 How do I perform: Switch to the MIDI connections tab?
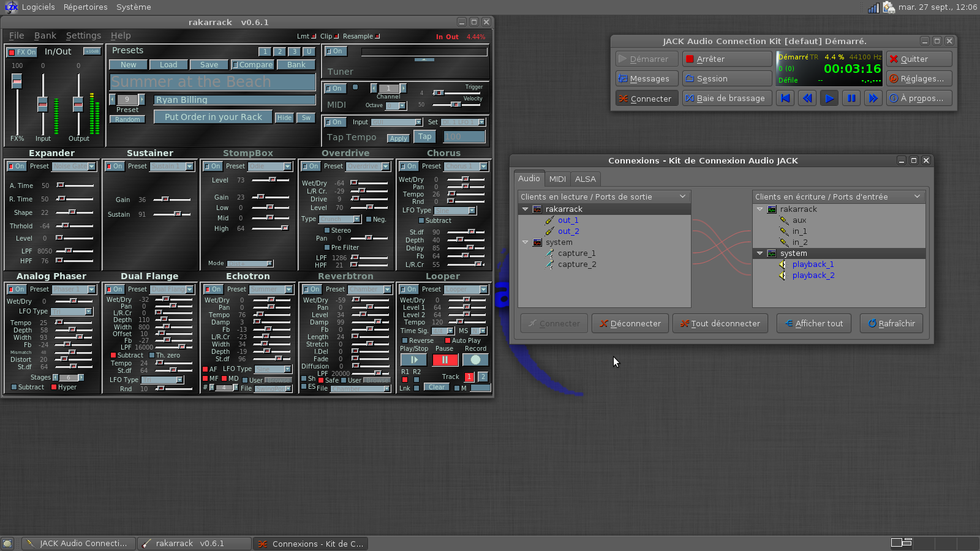pos(557,179)
